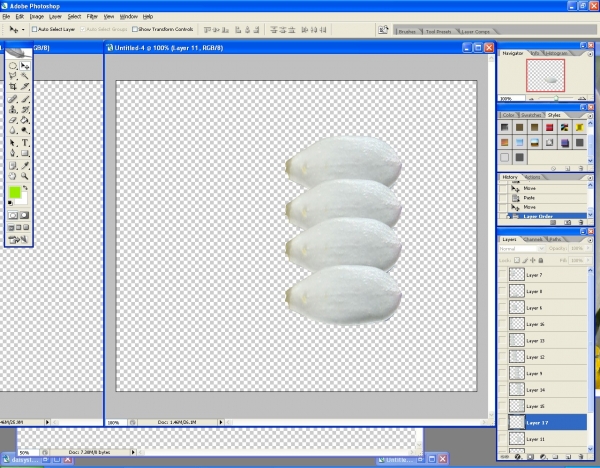The image size is (600, 468).
Task: Open the Navigator palette options menu
Action: tap(590, 54)
